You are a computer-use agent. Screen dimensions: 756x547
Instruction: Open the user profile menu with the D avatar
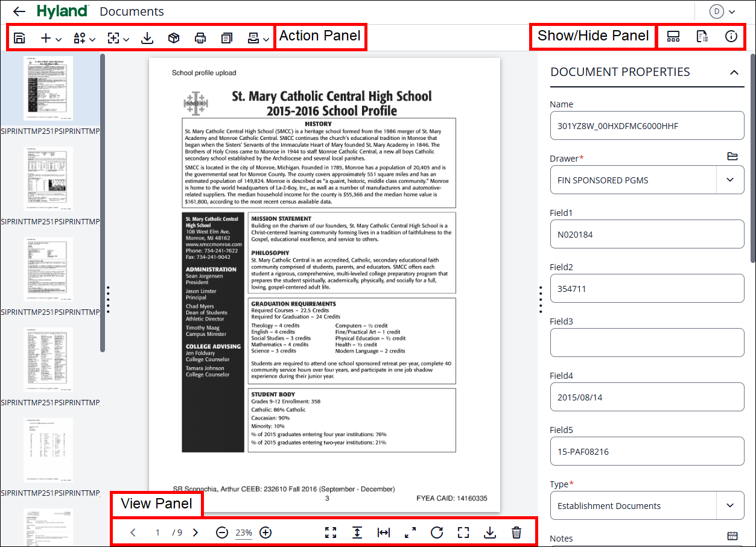pyautogui.click(x=723, y=11)
